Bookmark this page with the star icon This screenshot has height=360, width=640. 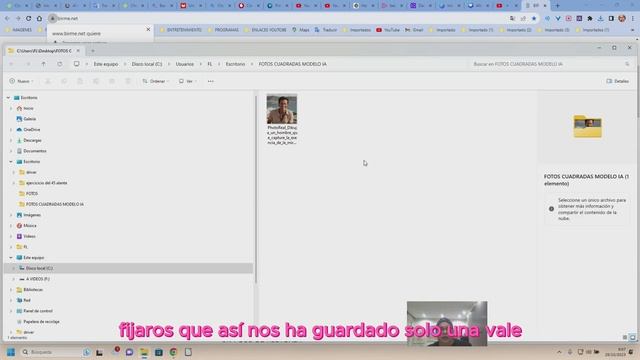point(533,18)
